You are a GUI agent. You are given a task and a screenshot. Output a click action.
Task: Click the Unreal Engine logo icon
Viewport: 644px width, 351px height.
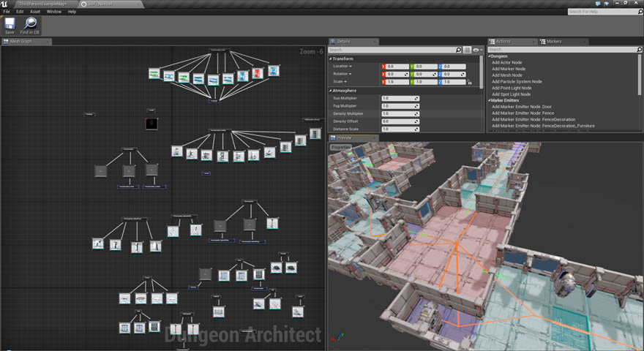4,4
